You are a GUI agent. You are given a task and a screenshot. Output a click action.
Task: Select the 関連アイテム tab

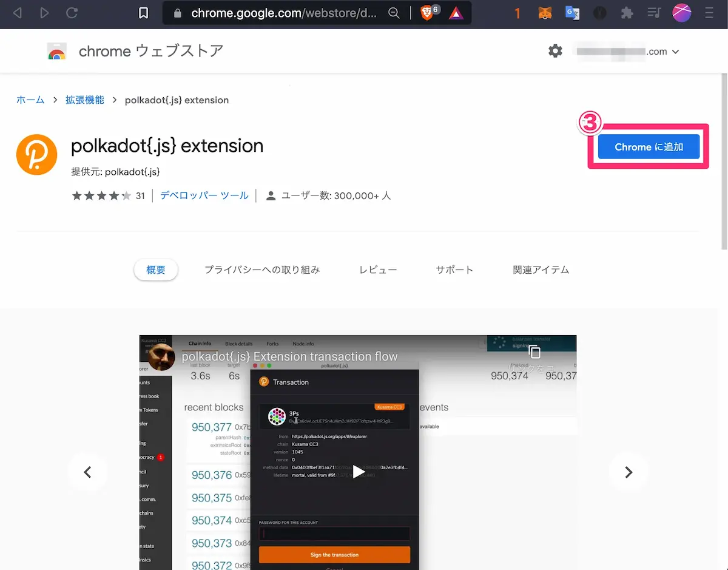pyautogui.click(x=541, y=270)
